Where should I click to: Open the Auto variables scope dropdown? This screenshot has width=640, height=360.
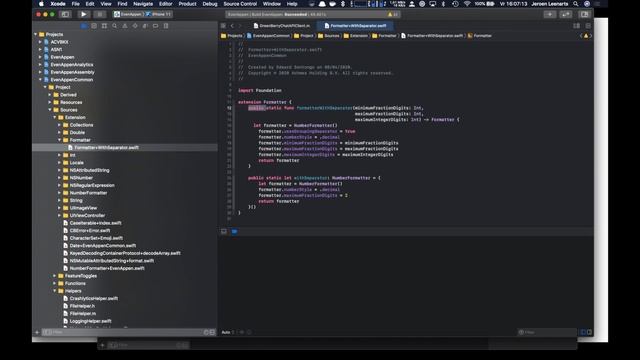tap(228, 332)
